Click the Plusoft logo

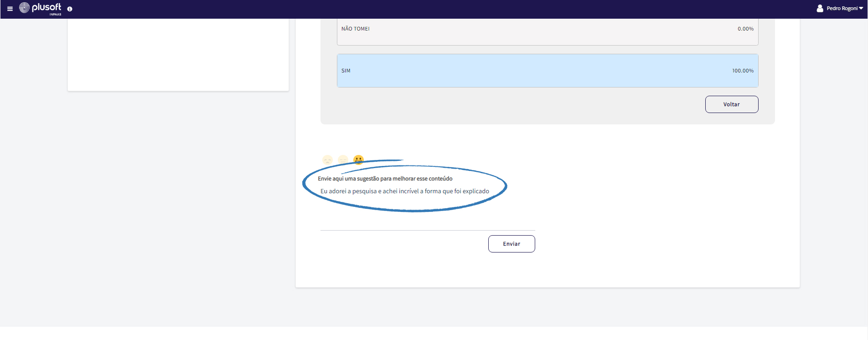[40, 8]
